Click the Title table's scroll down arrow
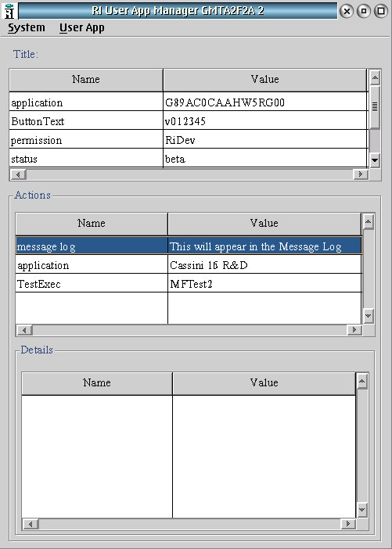The height and width of the screenshot is (549, 392). [375, 160]
